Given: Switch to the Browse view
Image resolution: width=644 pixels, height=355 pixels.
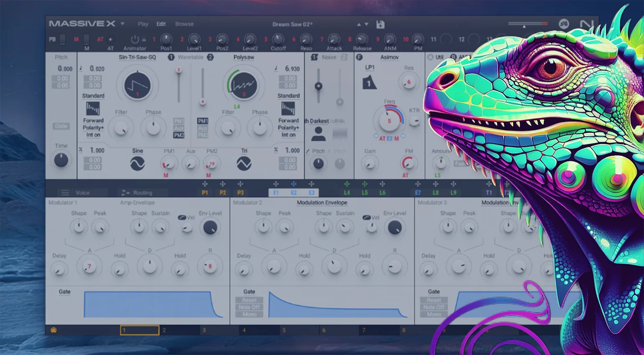Looking at the screenshot, I should coord(184,24).
